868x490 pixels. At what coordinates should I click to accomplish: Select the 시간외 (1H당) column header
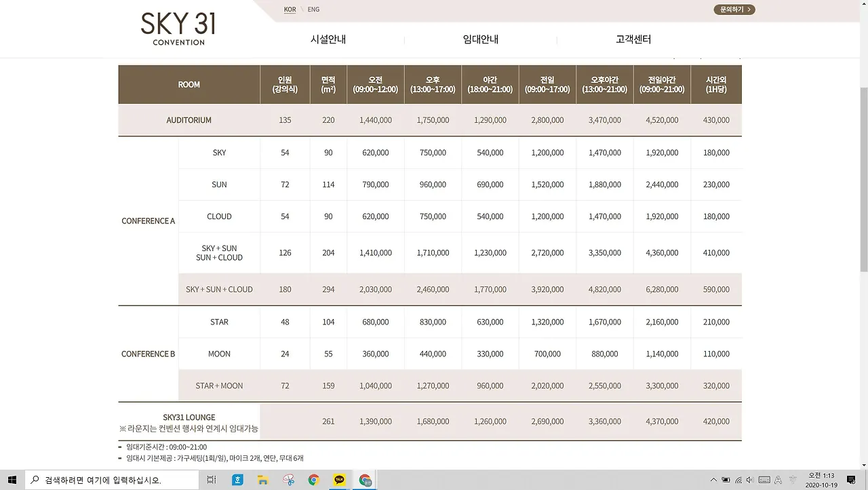click(x=716, y=85)
